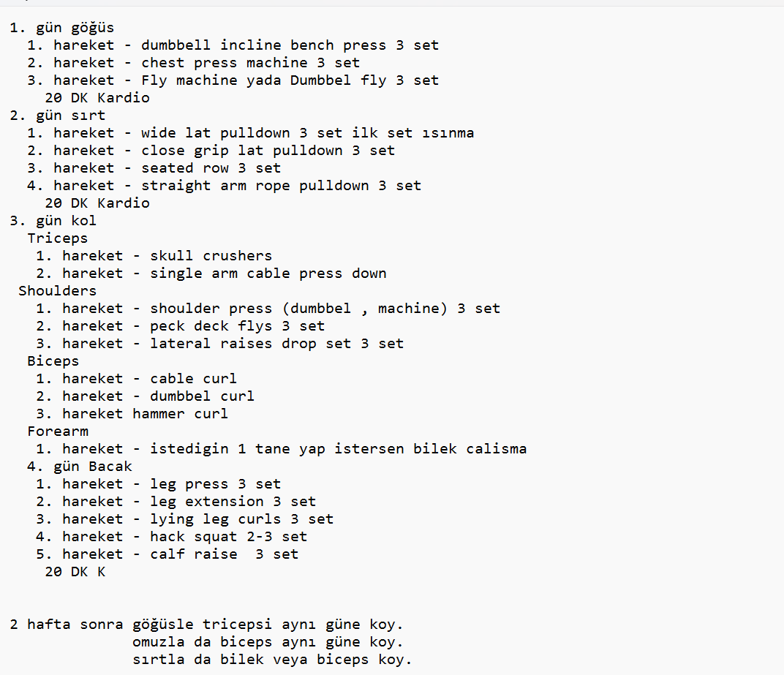The image size is (784, 675).
Task: Place cursor on dumbbell incline bench press line
Action: point(233,45)
